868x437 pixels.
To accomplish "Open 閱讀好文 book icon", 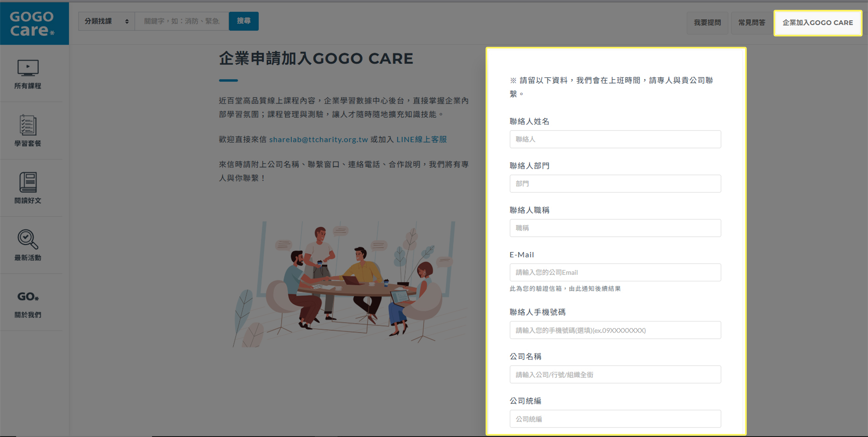I will coord(28,182).
